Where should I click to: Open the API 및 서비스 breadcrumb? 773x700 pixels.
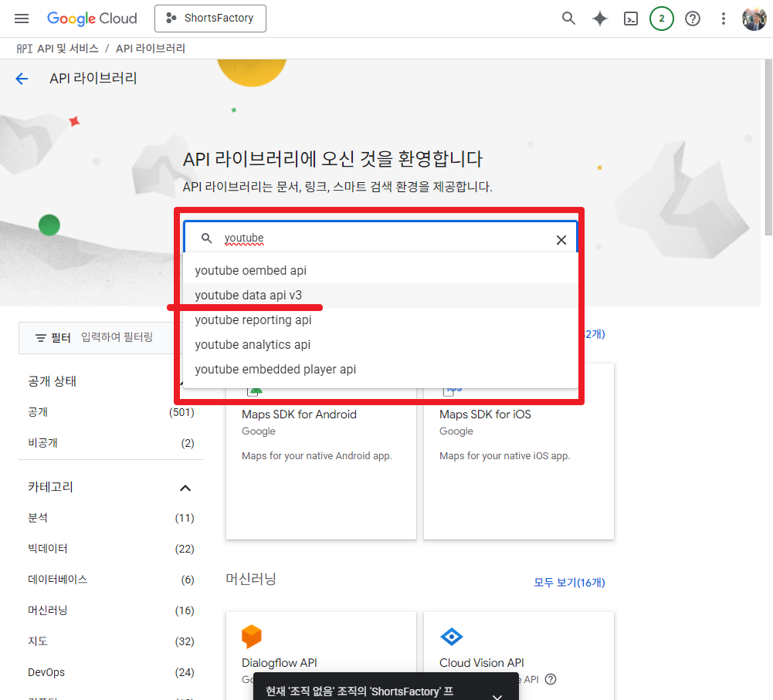coord(66,47)
